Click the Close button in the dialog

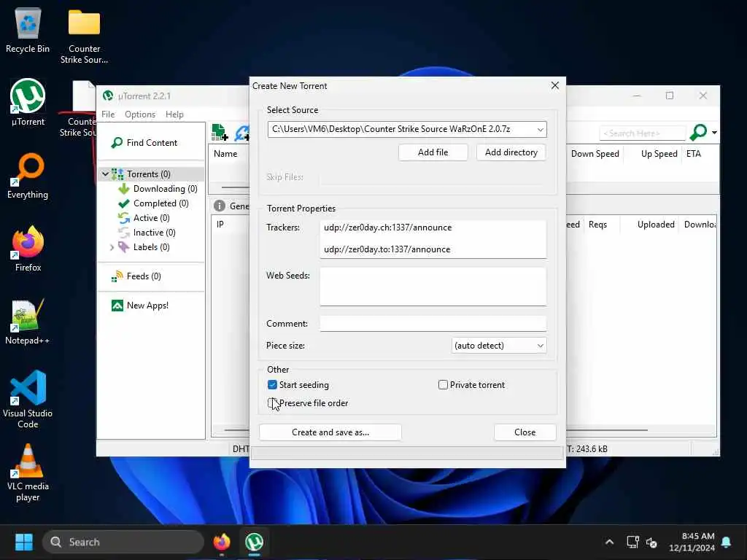[525, 432]
